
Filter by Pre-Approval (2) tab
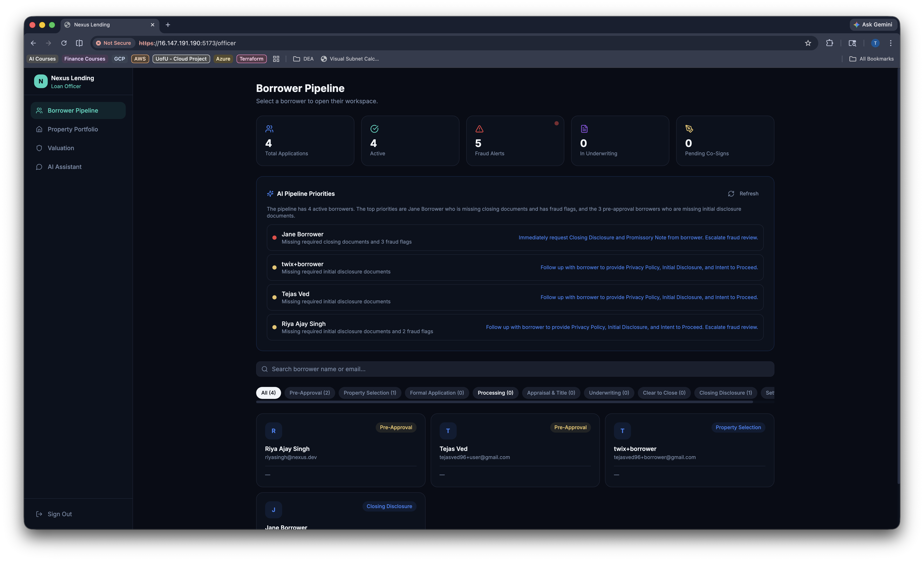click(309, 392)
